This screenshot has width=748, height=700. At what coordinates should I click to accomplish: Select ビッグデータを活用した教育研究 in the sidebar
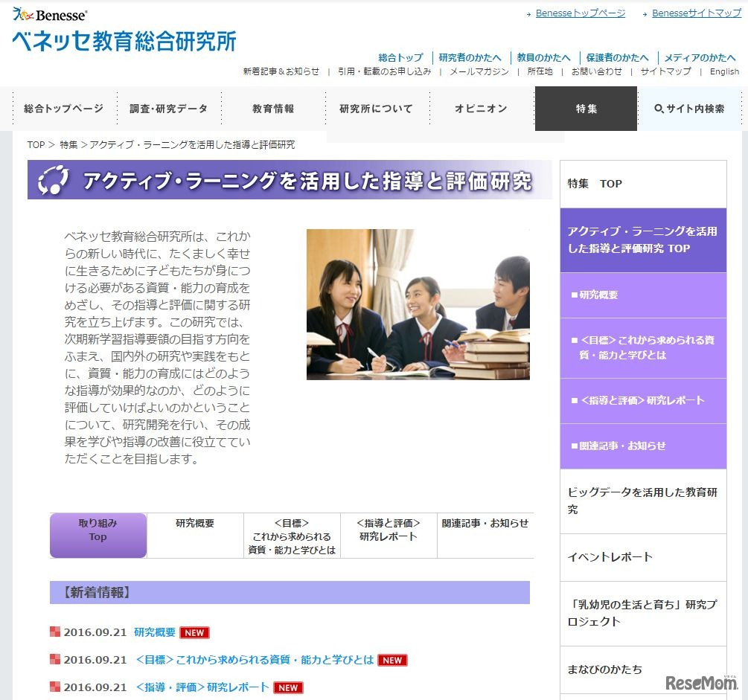tap(642, 501)
